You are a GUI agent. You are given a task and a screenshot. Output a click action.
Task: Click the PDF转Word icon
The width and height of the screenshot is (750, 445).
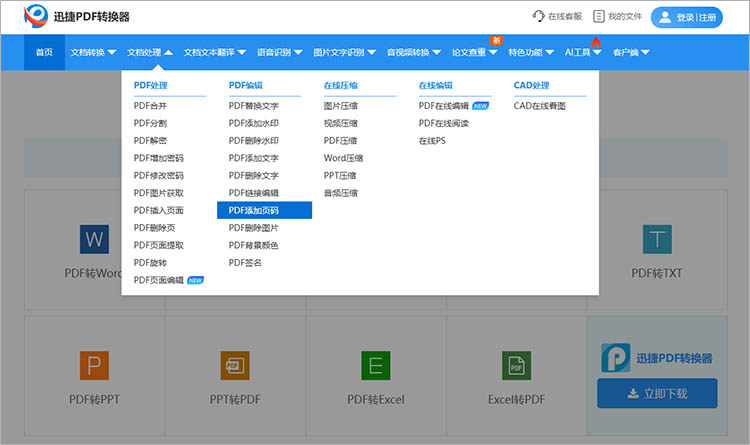pos(94,239)
